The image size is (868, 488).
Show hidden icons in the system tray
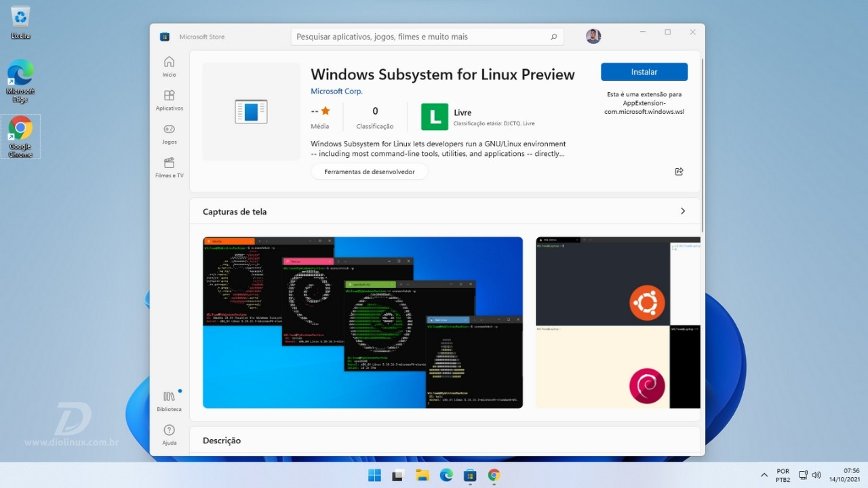click(764, 474)
